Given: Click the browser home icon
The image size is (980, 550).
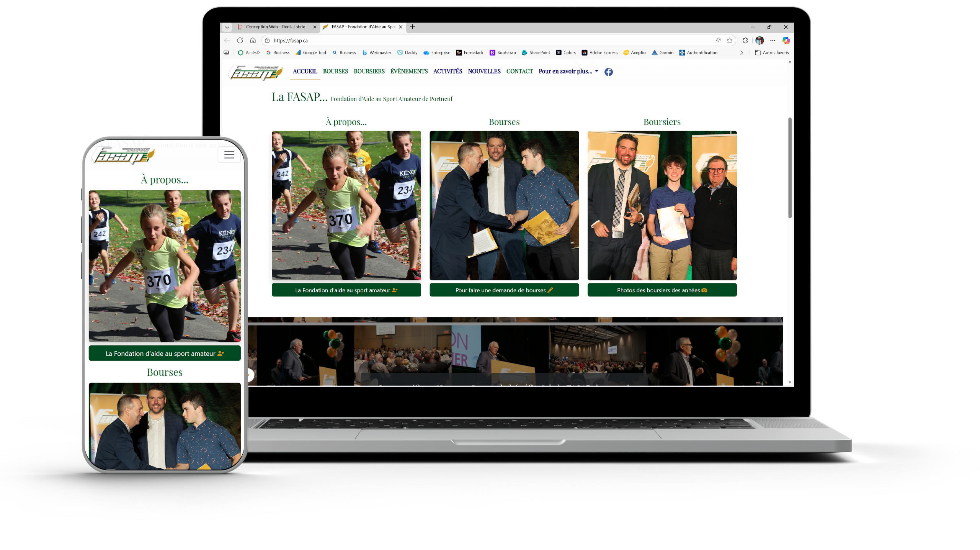Looking at the screenshot, I should [x=253, y=40].
